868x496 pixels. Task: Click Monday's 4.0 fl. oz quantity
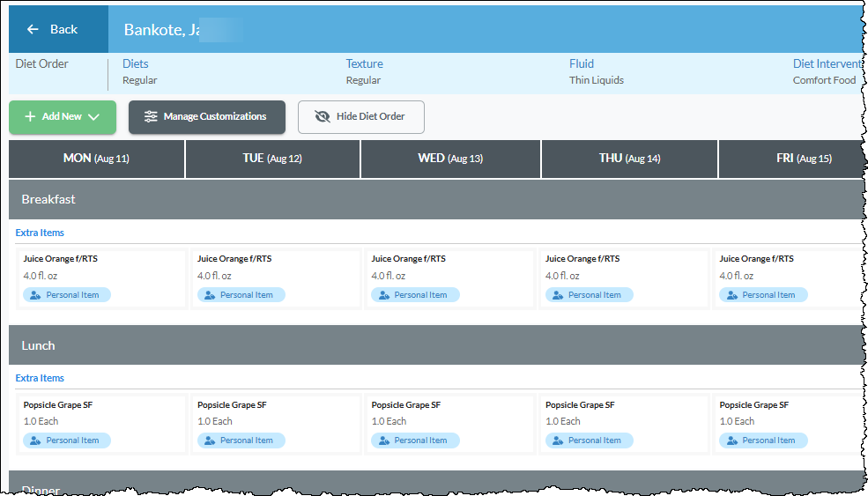pyautogui.click(x=41, y=276)
